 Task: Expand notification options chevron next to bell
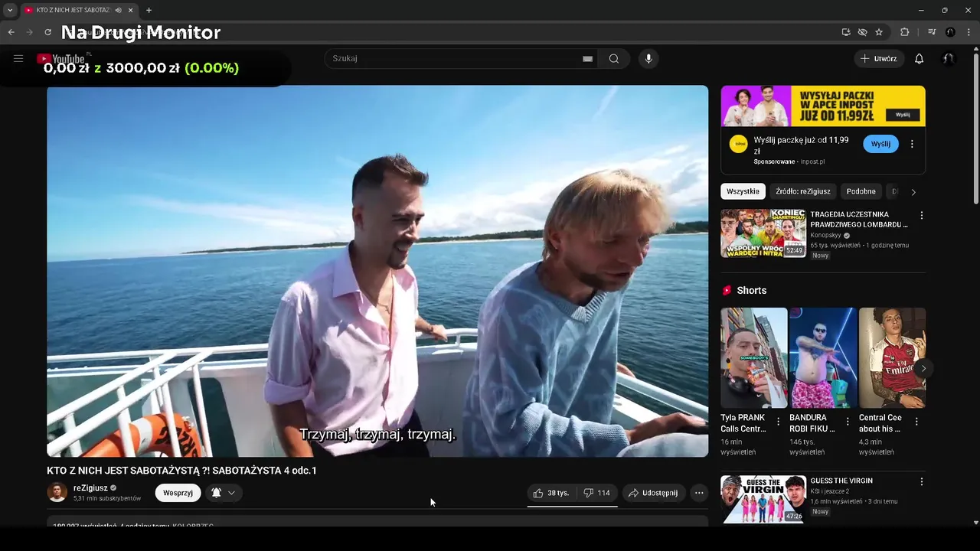(x=231, y=493)
